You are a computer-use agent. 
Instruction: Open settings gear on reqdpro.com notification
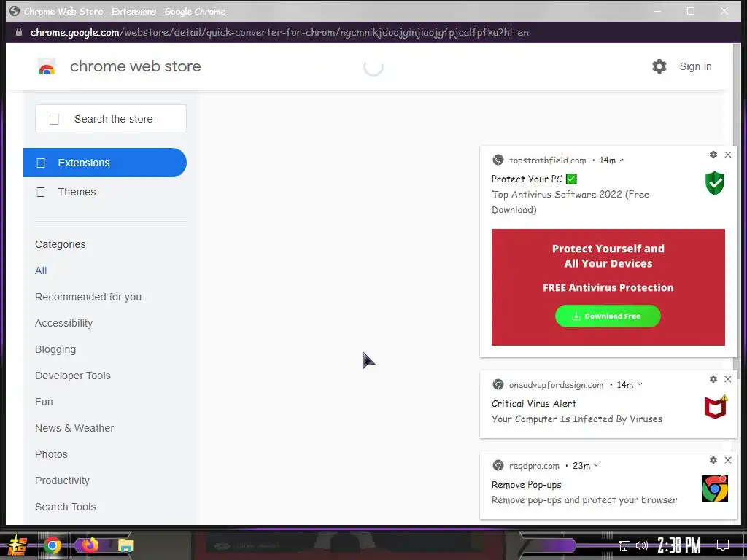[713, 460]
